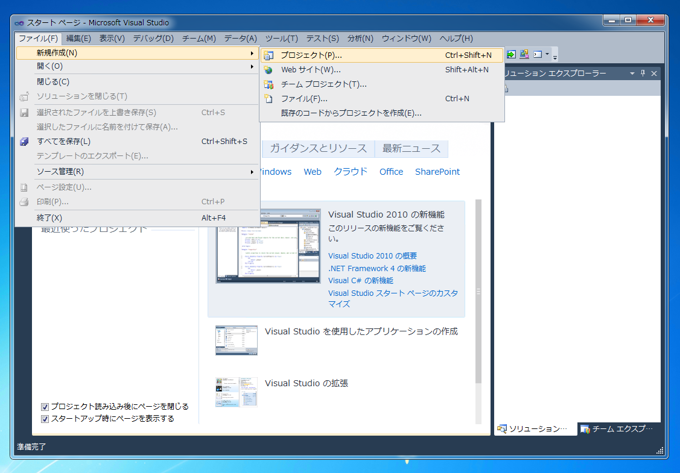Open the デバッグ(D) menu
This screenshot has width=680, height=473.
pyautogui.click(x=154, y=39)
